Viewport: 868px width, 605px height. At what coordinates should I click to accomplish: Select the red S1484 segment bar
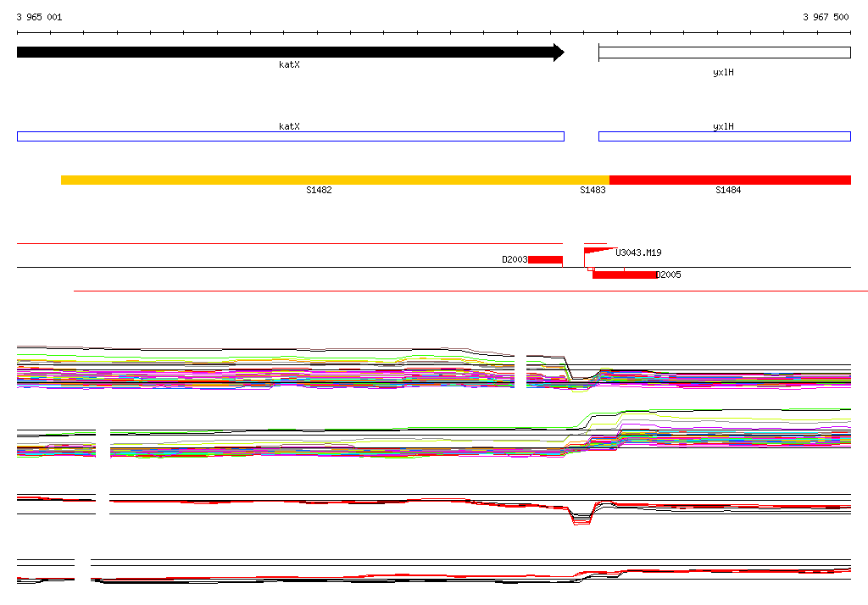[730, 180]
